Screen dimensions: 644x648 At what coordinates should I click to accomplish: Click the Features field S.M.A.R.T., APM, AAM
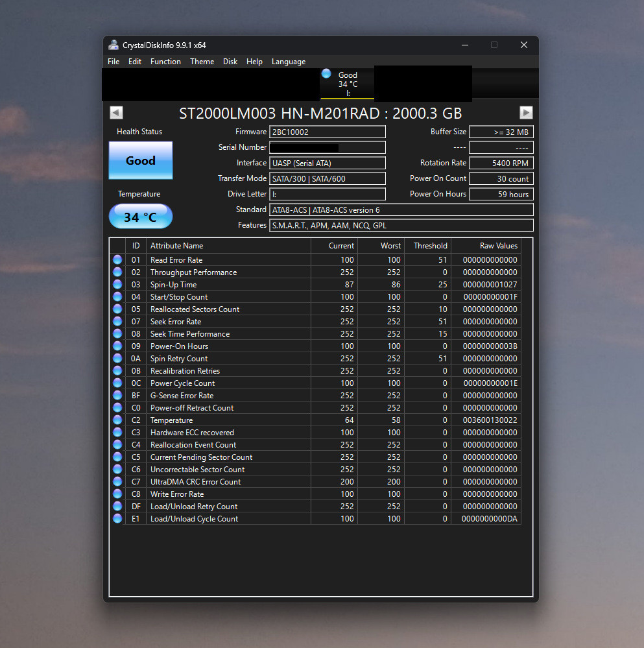point(401,225)
